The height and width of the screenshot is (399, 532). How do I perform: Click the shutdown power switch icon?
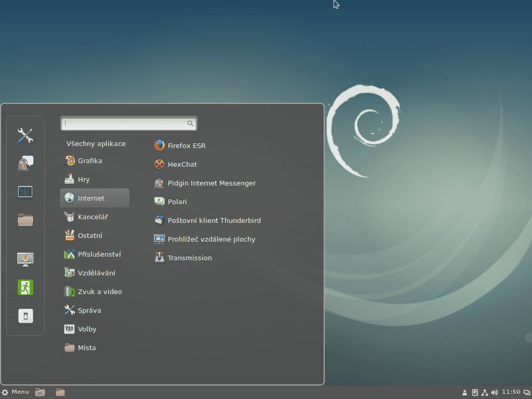click(x=25, y=316)
